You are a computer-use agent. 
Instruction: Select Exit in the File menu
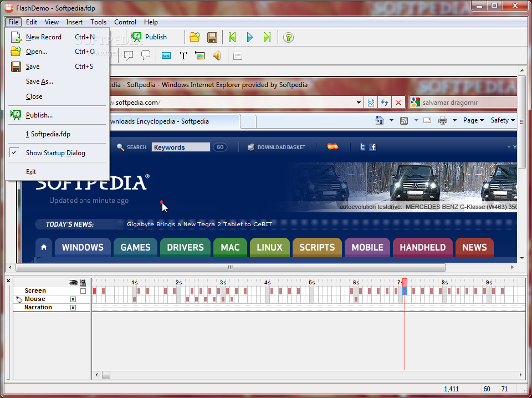coord(57,172)
